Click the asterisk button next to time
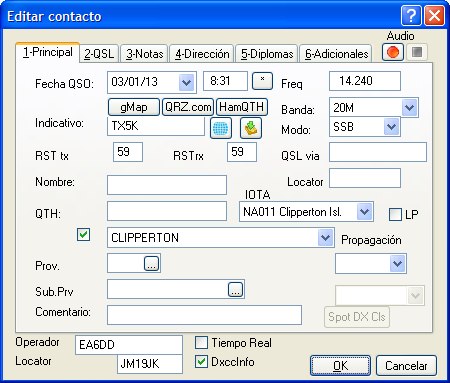The width and height of the screenshot is (450, 383). pos(262,81)
